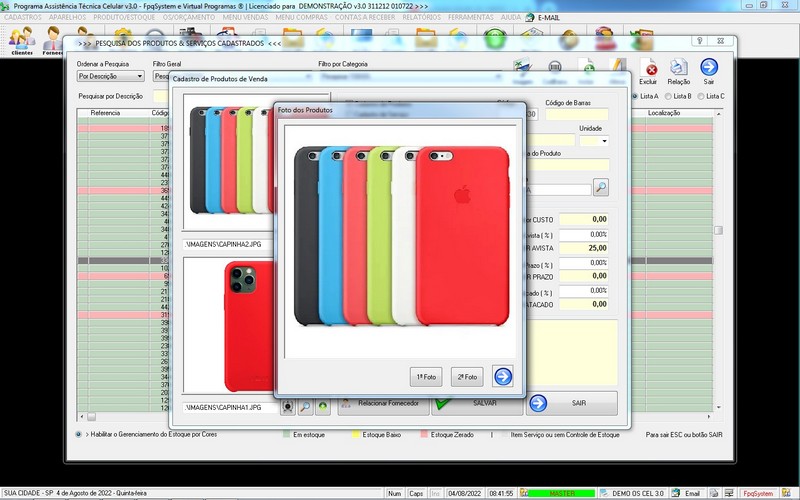Open the APARELHOS menu
The image size is (800, 500).
coord(67,17)
